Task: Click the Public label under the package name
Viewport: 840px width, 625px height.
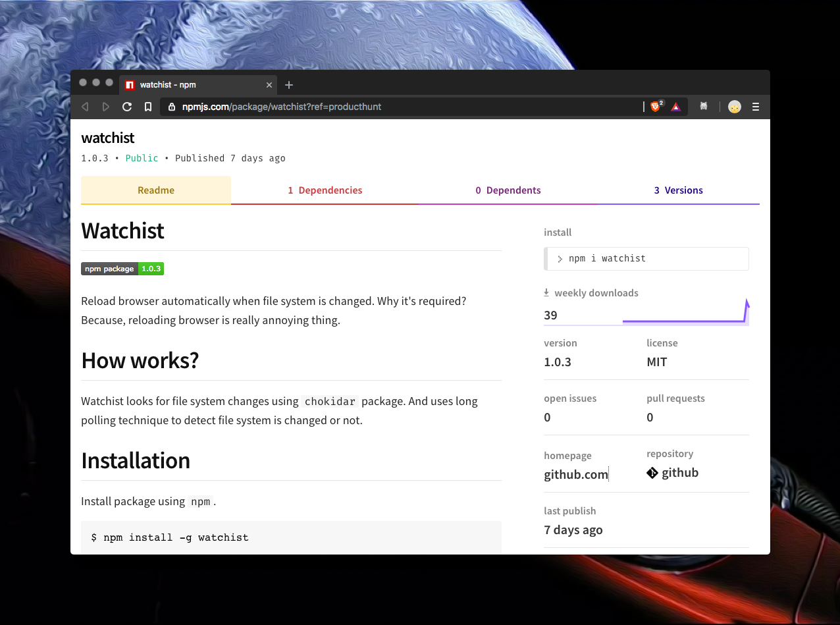Action: pyautogui.click(x=142, y=158)
